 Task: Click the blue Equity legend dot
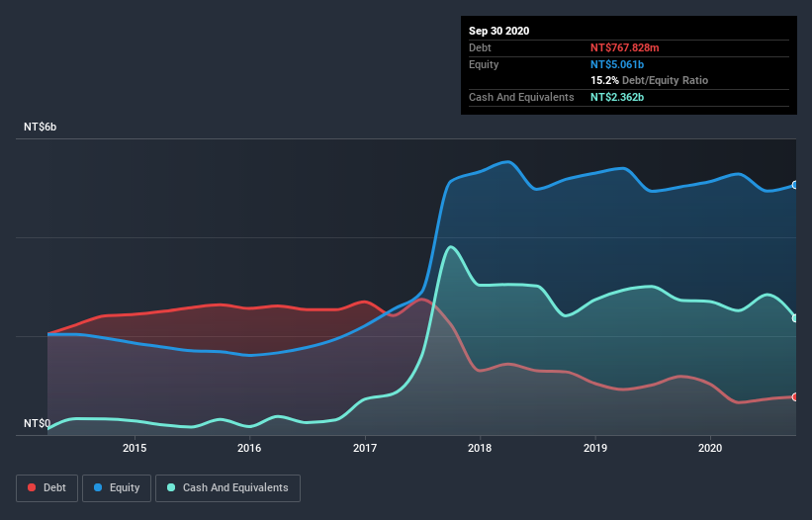point(98,487)
